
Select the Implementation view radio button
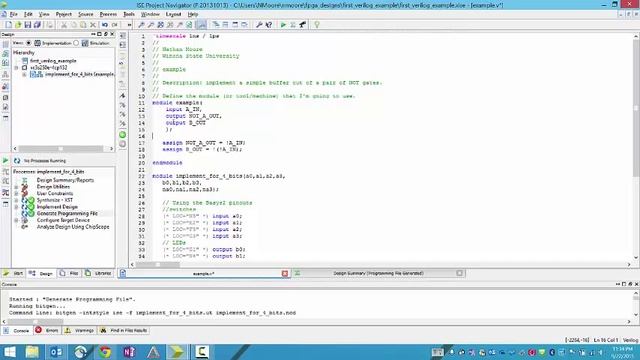point(29,43)
